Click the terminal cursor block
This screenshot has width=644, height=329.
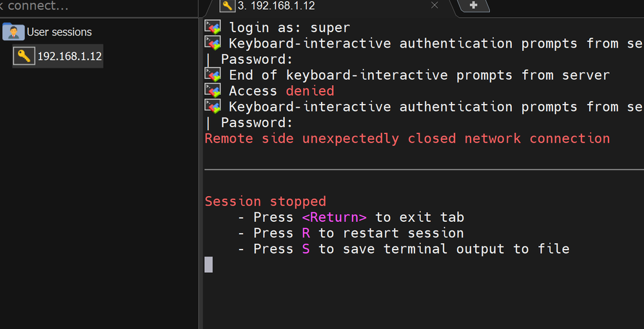coord(208,264)
